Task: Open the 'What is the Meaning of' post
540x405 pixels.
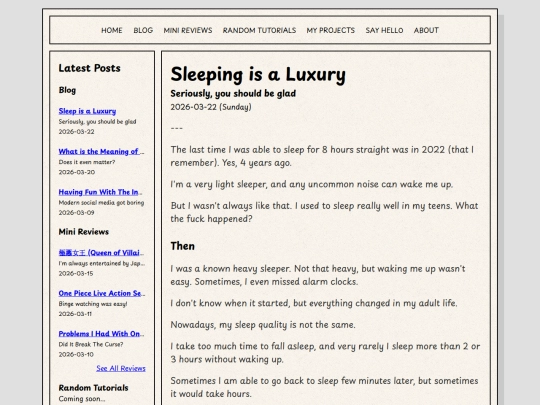Action: click(101, 152)
